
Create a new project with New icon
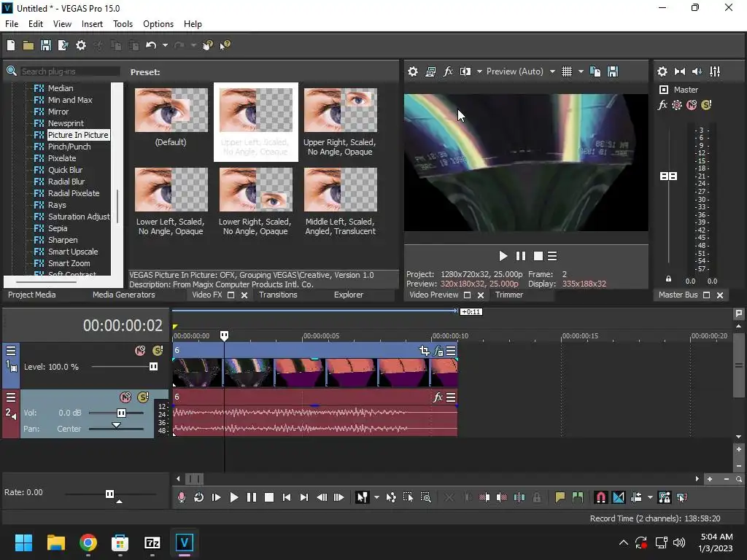coord(11,45)
